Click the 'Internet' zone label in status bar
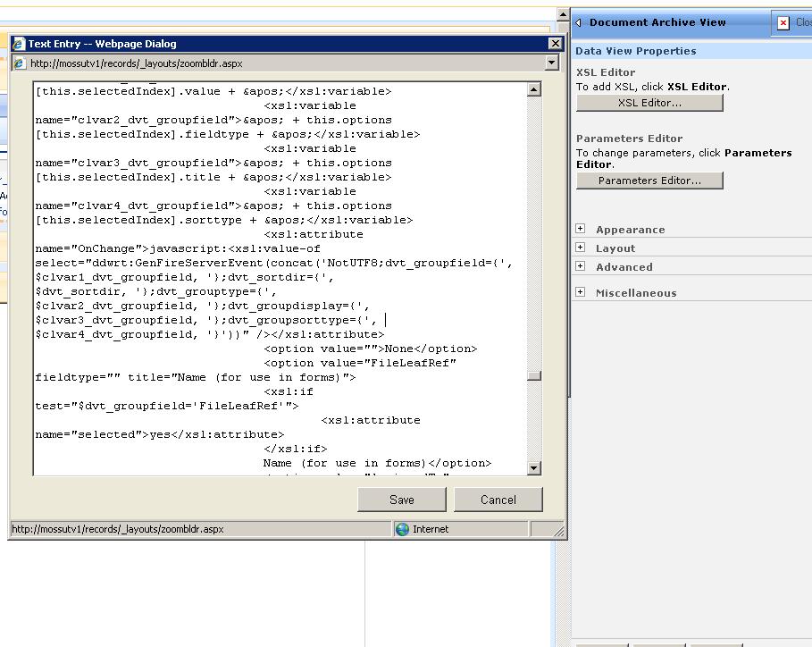The height and width of the screenshot is (647, 812). point(431,529)
